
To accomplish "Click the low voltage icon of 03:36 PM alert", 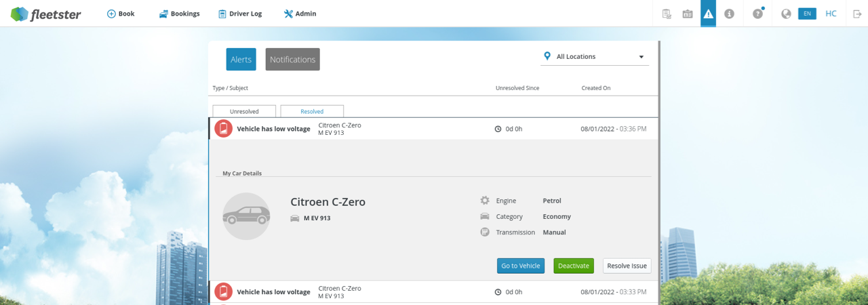I will pos(223,129).
